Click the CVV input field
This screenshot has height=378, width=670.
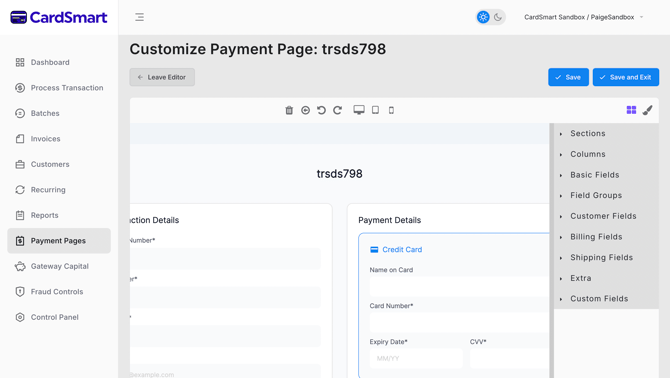pyautogui.click(x=509, y=358)
